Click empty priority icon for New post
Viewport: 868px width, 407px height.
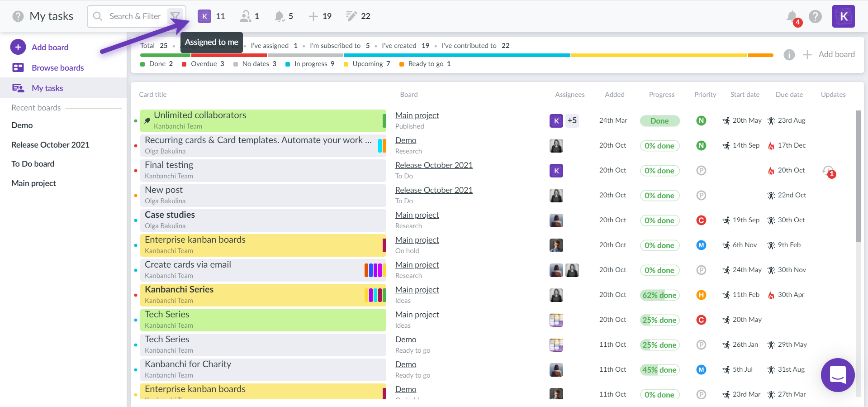pyautogui.click(x=701, y=195)
